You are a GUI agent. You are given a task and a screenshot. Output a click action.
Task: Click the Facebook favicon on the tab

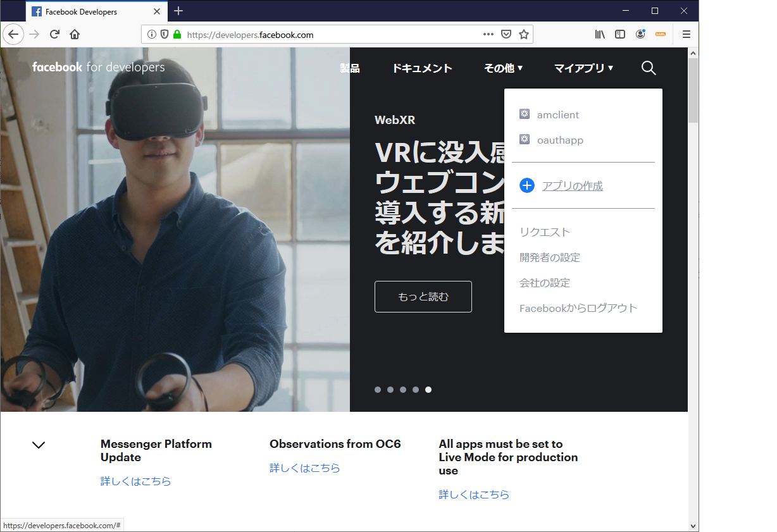click(37, 11)
